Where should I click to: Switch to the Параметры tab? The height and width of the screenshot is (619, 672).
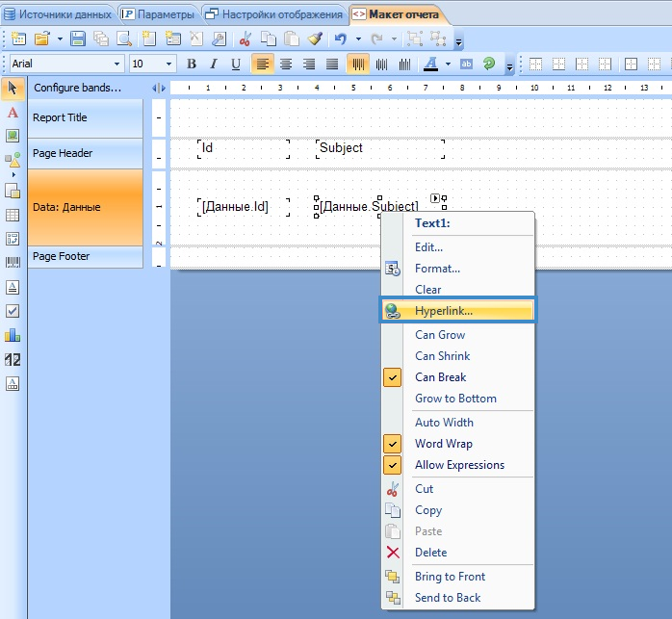click(158, 14)
